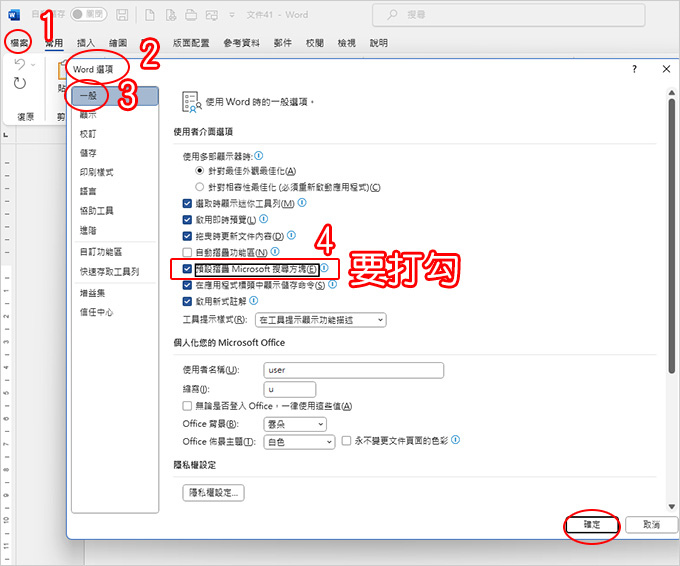This screenshot has height=566, width=680.
Task: Click the Quick Print printer icon
Action: (x=191, y=15)
